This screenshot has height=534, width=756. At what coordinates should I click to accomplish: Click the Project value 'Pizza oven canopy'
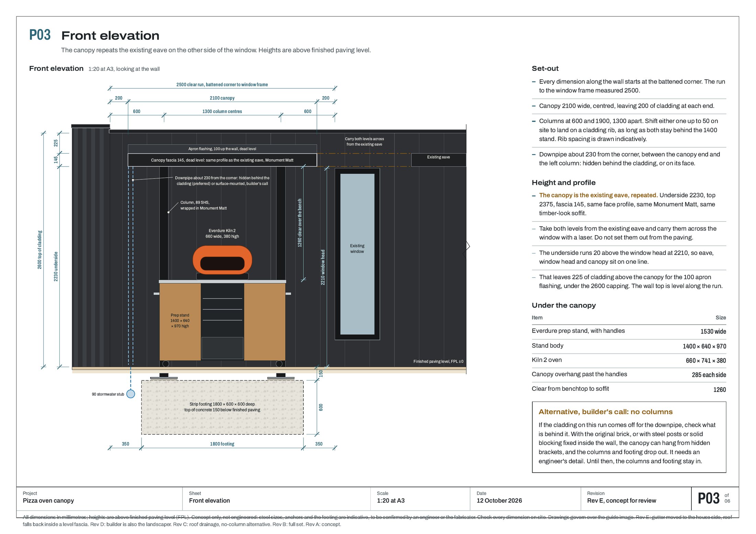coord(48,501)
